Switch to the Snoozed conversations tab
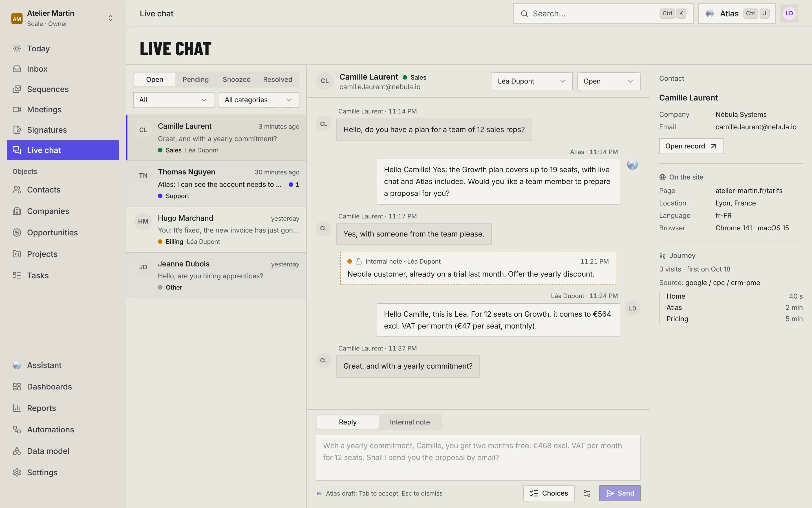Viewport: 812px width, 508px height. coord(237,80)
